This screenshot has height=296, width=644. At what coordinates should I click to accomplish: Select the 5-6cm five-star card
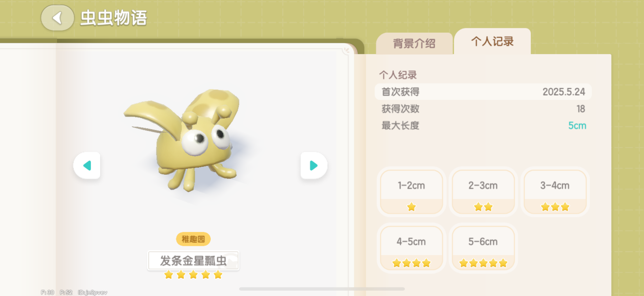point(483,248)
